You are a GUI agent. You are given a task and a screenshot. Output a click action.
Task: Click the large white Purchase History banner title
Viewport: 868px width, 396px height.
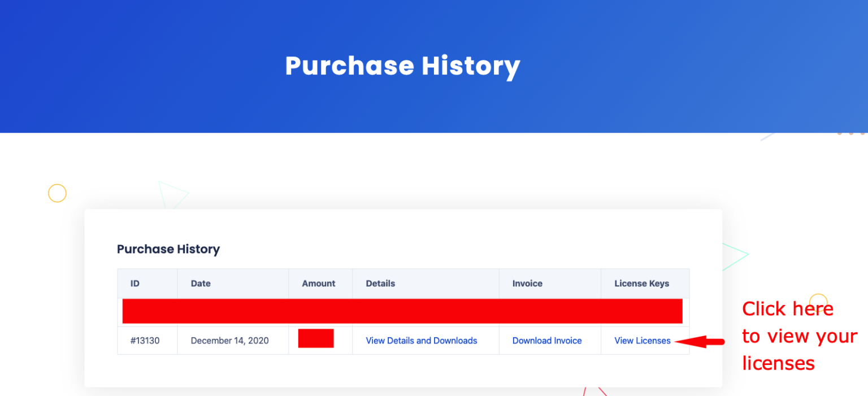pos(402,66)
